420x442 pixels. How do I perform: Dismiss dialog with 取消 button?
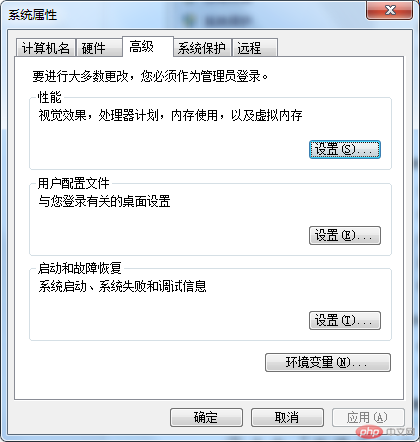pos(287,417)
